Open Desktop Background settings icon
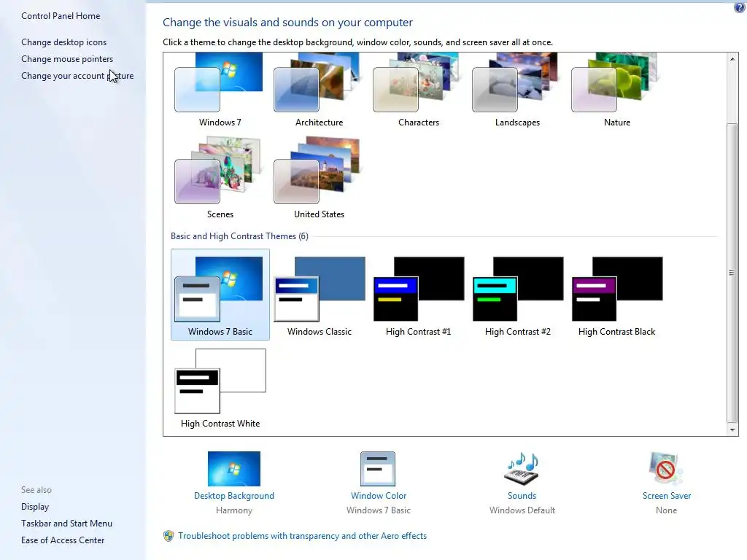 pos(234,469)
